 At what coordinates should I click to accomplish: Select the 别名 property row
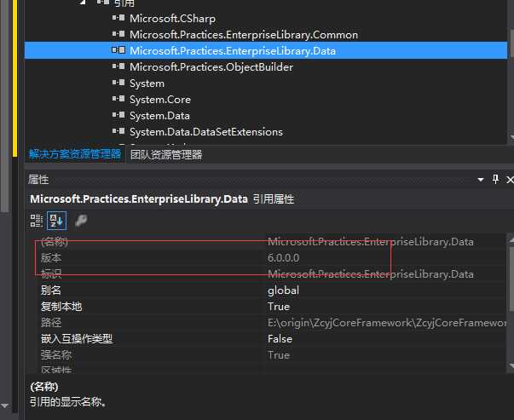tap(268, 291)
